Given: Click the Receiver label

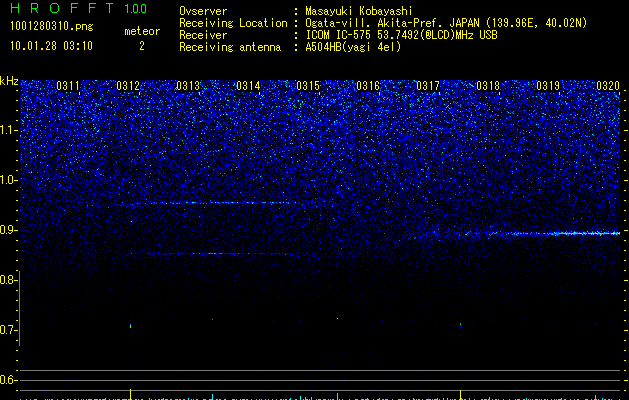Looking at the screenshot, I should coord(203,35).
